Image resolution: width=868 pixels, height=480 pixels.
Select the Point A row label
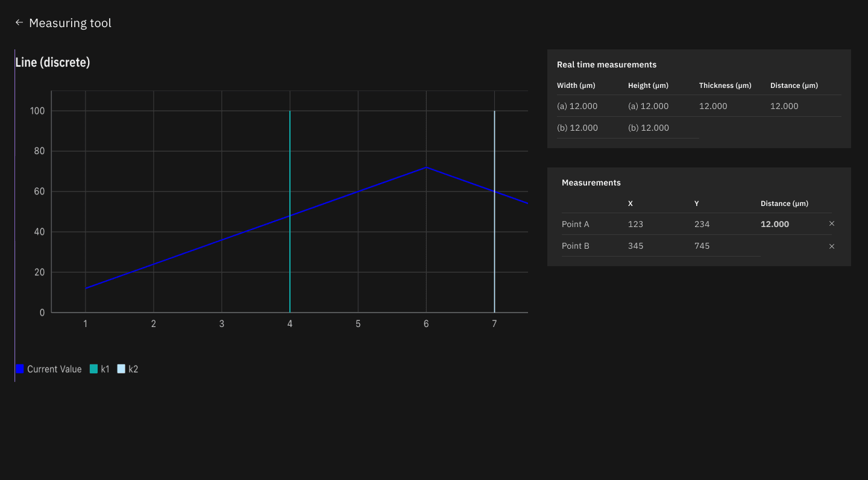(x=575, y=224)
